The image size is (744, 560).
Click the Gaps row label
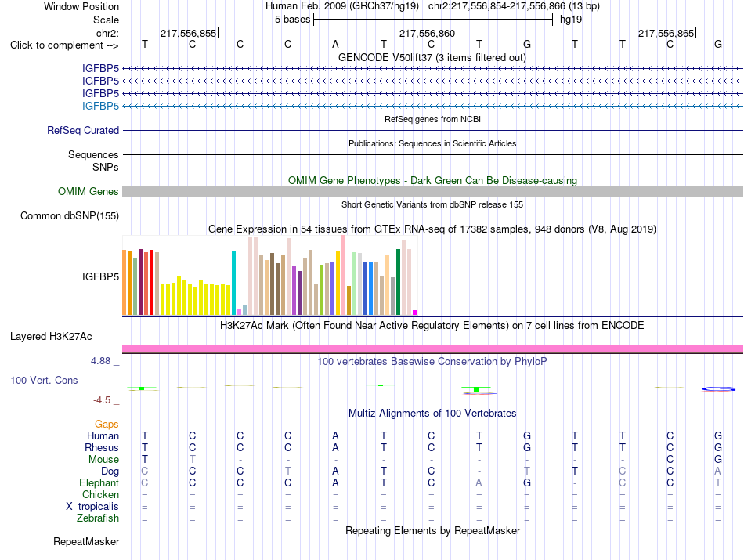point(107,424)
